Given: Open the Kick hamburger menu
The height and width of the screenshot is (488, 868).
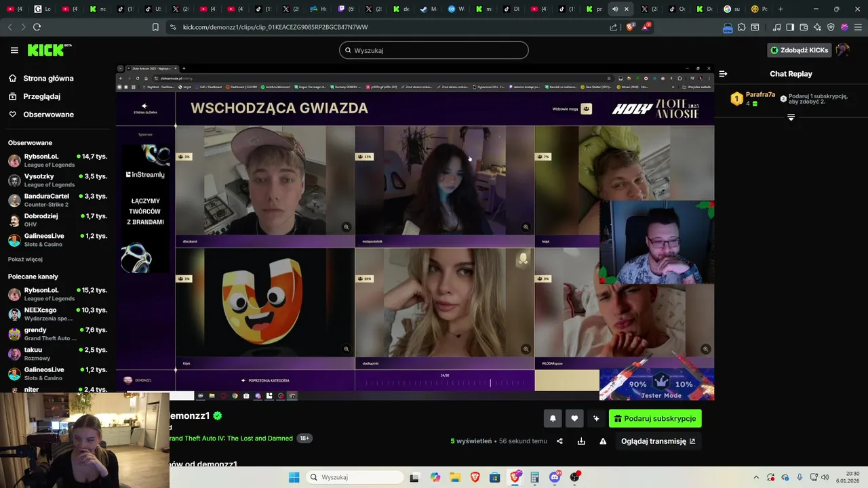Looking at the screenshot, I should pos(14,50).
